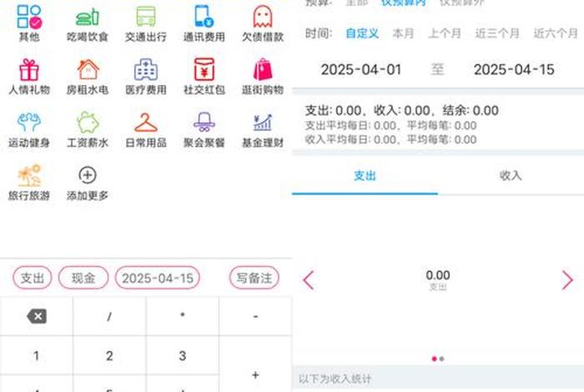
Task: Pick the 逛街购物 shopping bag icon
Action: [263, 69]
